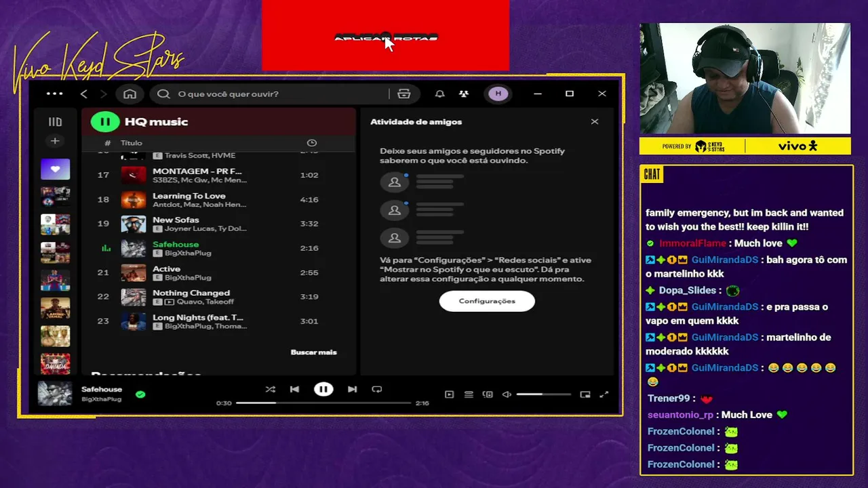The width and height of the screenshot is (868, 488).
Task: Click the New Sofas album art
Action: (134, 224)
